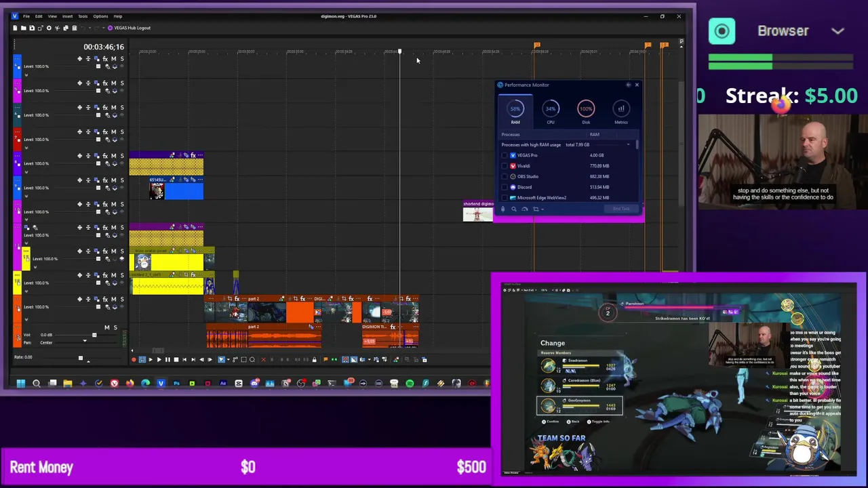Expand the high RAM usage processes dropdown
868x488 pixels.
point(628,144)
